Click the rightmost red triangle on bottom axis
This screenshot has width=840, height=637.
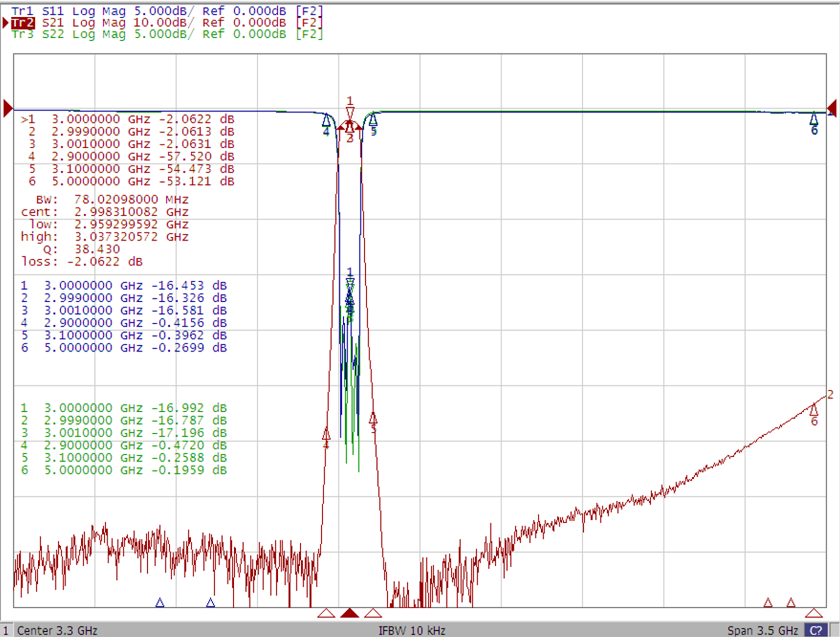(x=814, y=613)
